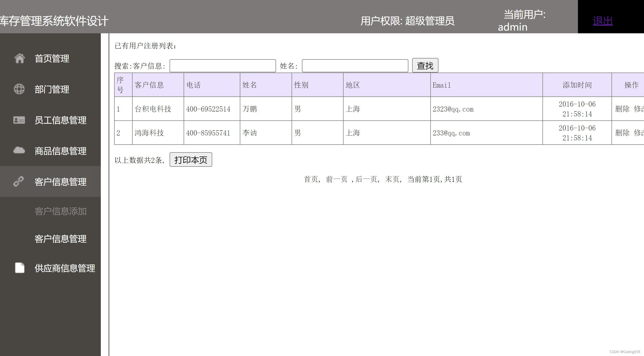Click the ID card icon beside 员工信息管理
Screen dimensions: 644x356
coord(19,120)
